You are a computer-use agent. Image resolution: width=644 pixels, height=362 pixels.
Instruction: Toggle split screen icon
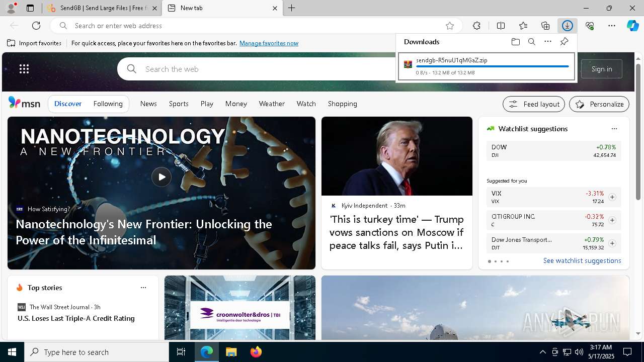[x=501, y=26]
